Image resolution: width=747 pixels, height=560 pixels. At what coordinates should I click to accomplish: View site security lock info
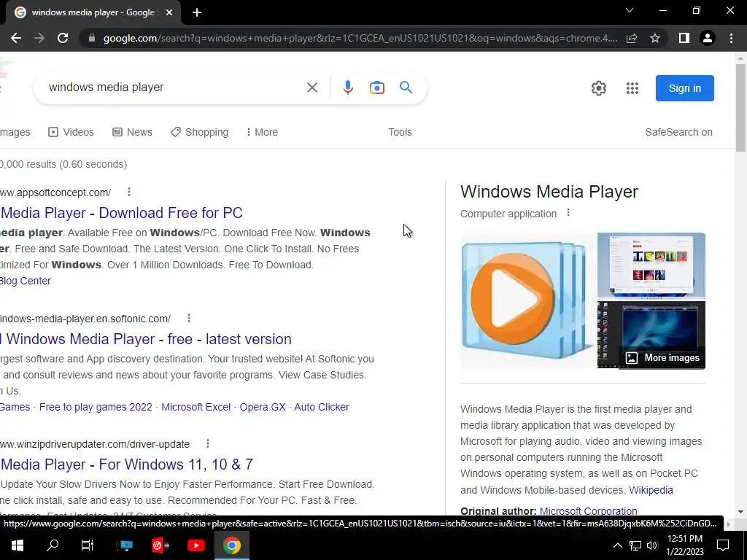pyautogui.click(x=92, y=38)
